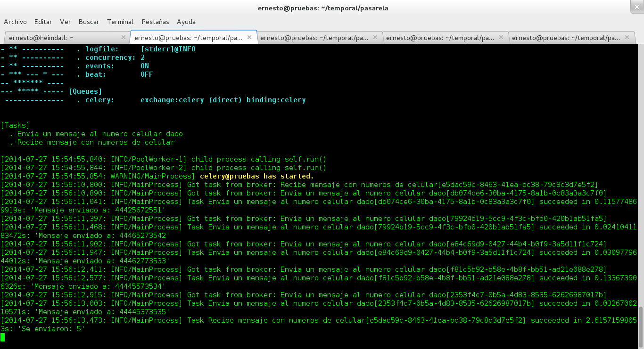The image size is (644, 349).
Task: Expand the Terminal menu
Action: point(120,22)
